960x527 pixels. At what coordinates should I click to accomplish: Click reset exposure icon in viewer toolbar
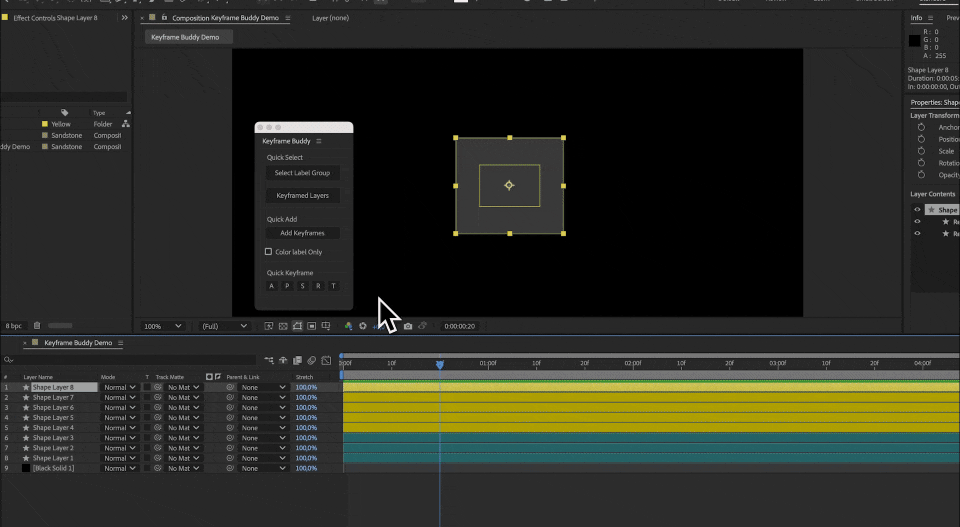click(362, 326)
